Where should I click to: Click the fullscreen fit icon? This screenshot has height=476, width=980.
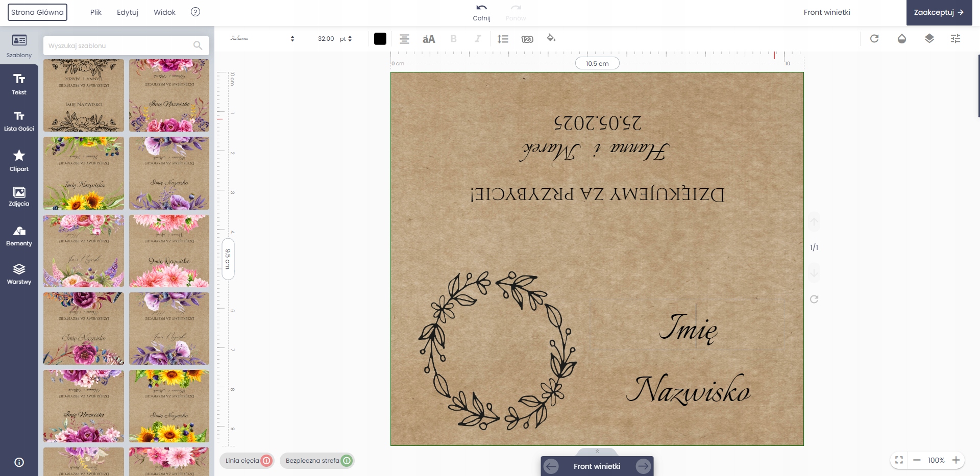[x=899, y=460]
